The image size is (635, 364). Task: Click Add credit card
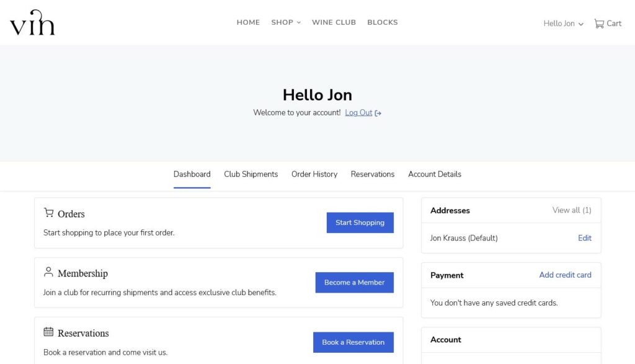pyautogui.click(x=565, y=275)
